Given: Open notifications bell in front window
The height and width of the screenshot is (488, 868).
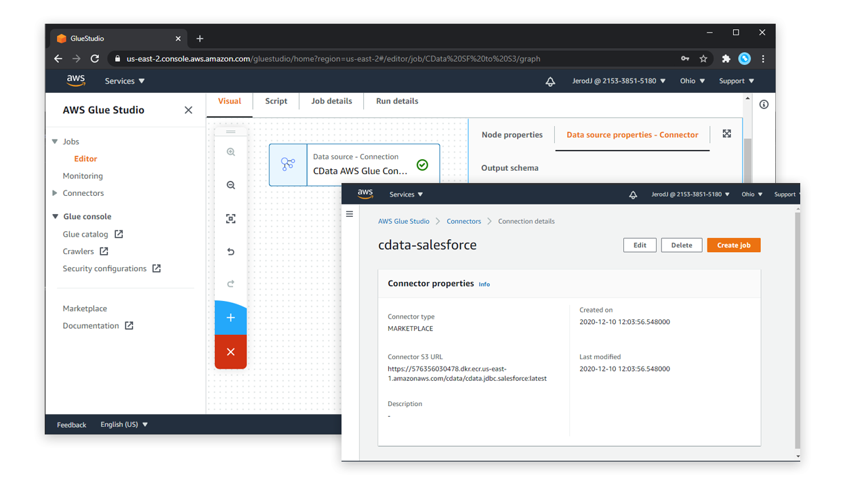Looking at the screenshot, I should click(x=633, y=195).
